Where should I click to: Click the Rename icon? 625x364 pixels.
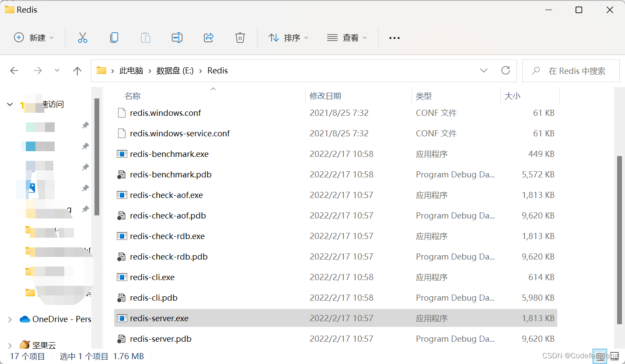pyautogui.click(x=177, y=38)
